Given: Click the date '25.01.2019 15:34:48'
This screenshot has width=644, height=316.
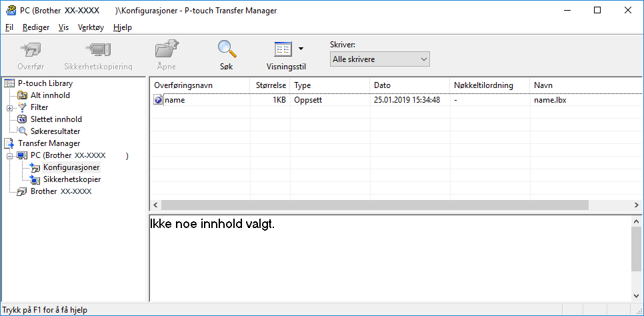Looking at the screenshot, I should [407, 100].
